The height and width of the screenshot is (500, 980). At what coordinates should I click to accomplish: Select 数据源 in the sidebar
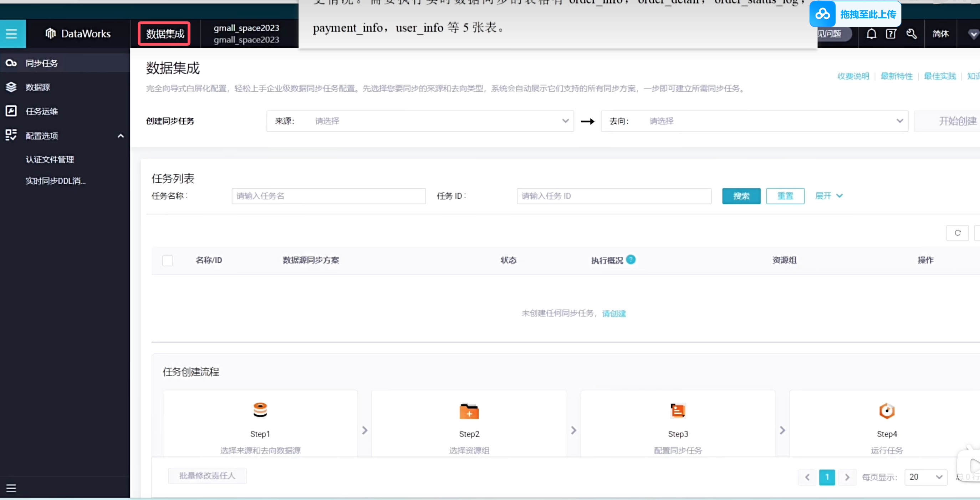(x=38, y=87)
